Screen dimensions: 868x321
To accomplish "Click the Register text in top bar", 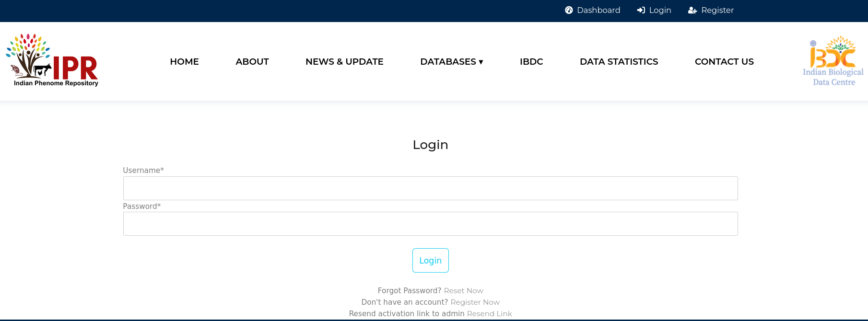I will pos(717,10).
